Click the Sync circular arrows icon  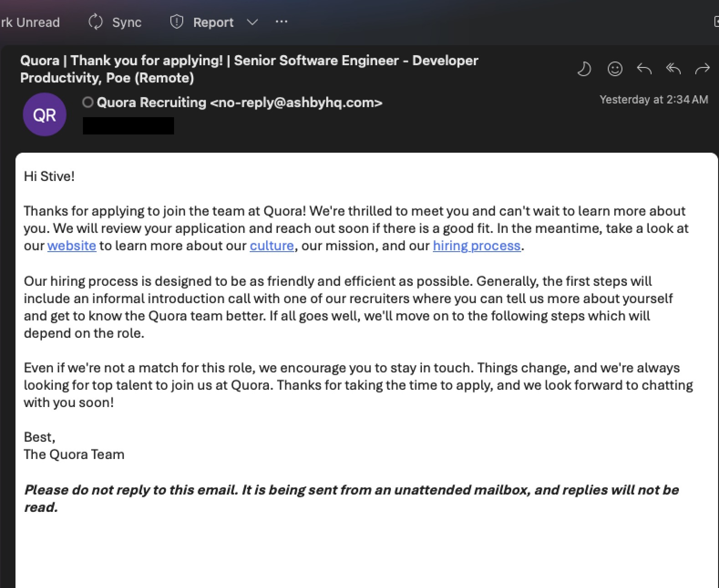96,22
